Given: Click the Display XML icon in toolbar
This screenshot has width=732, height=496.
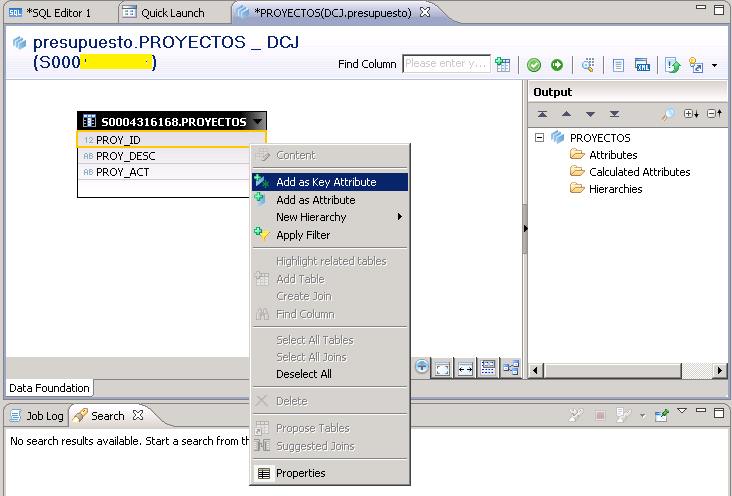Looking at the screenshot, I should (642, 65).
